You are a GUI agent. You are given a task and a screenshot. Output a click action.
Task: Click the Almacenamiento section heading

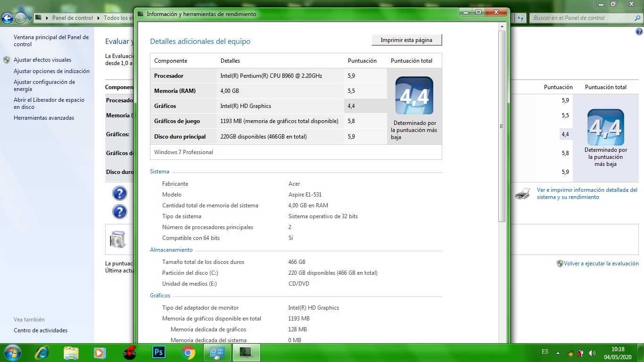tap(171, 250)
